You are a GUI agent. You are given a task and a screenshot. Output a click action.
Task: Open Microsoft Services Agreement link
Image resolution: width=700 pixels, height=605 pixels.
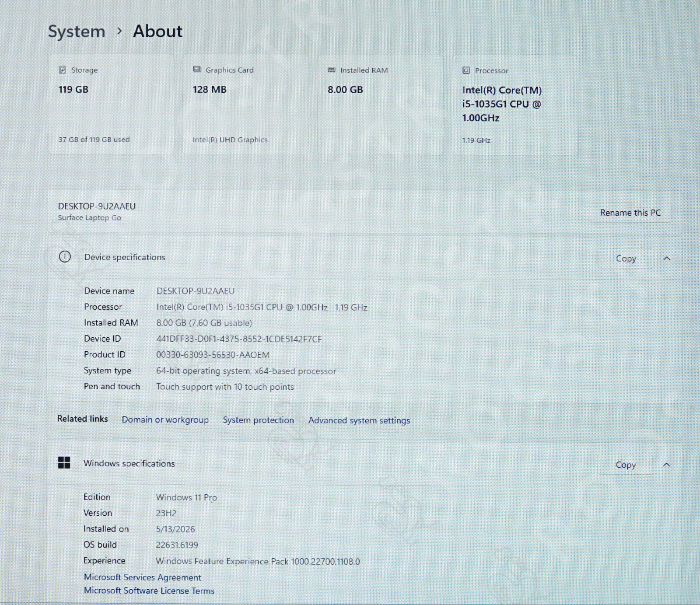point(143,577)
